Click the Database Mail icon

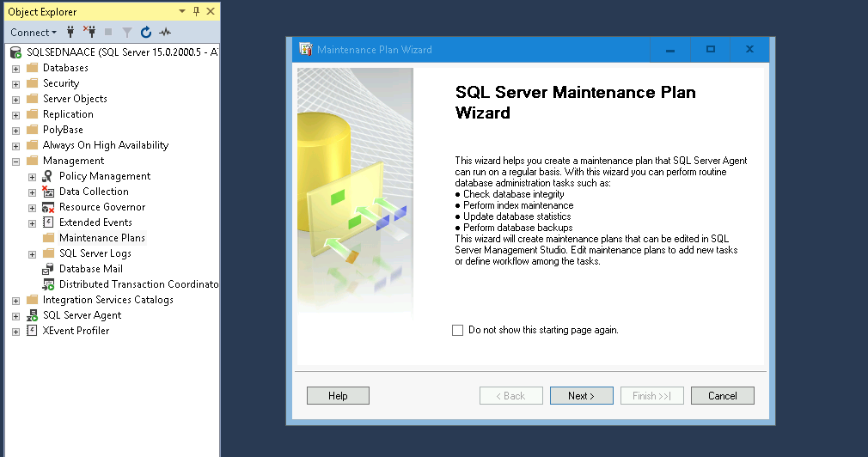pyautogui.click(x=48, y=269)
